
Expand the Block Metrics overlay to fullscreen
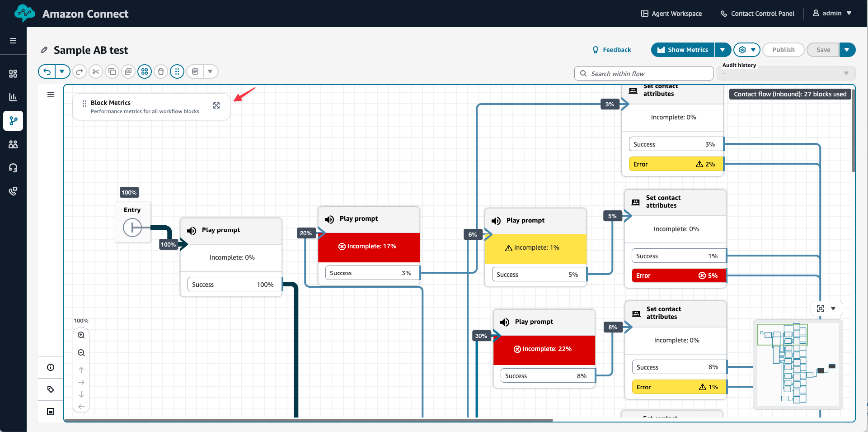point(216,105)
